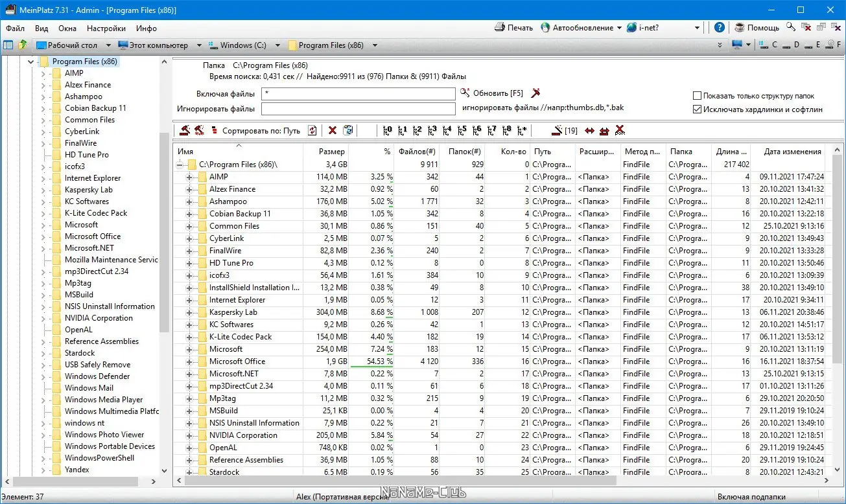This screenshot has height=504, width=846.
Task: Click the folder tree panel toggle icon
Action: [x=8, y=45]
